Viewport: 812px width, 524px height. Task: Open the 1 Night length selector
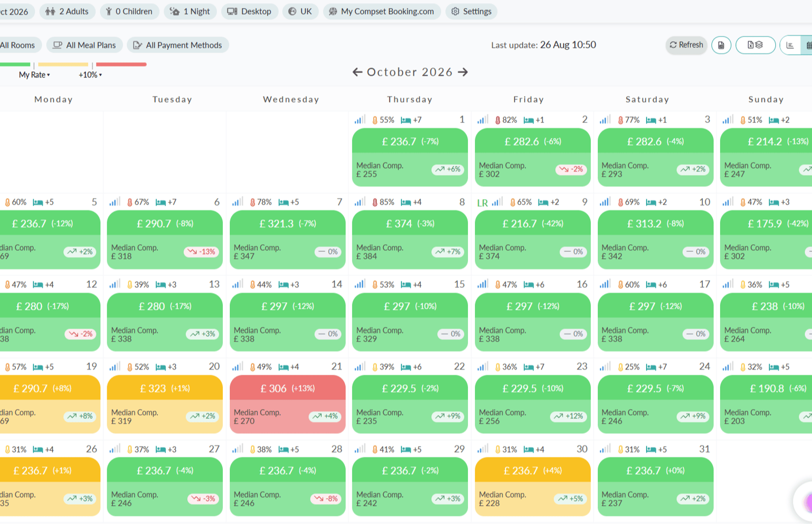pos(190,11)
